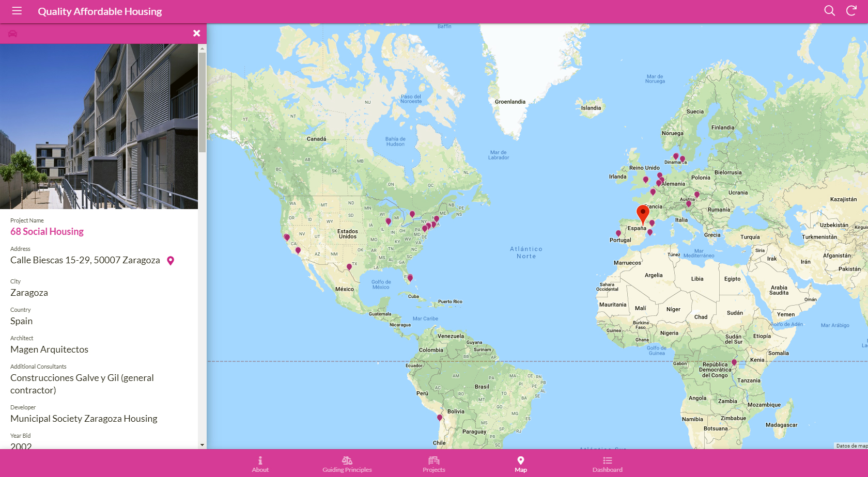
Task: Click the map pin in Portugal
Action: click(x=618, y=234)
